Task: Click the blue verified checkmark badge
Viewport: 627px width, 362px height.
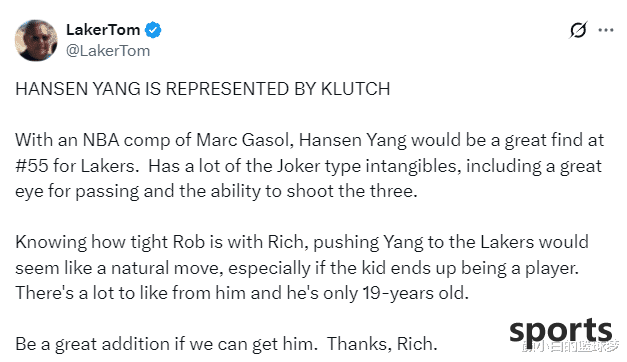Action: tap(153, 30)
